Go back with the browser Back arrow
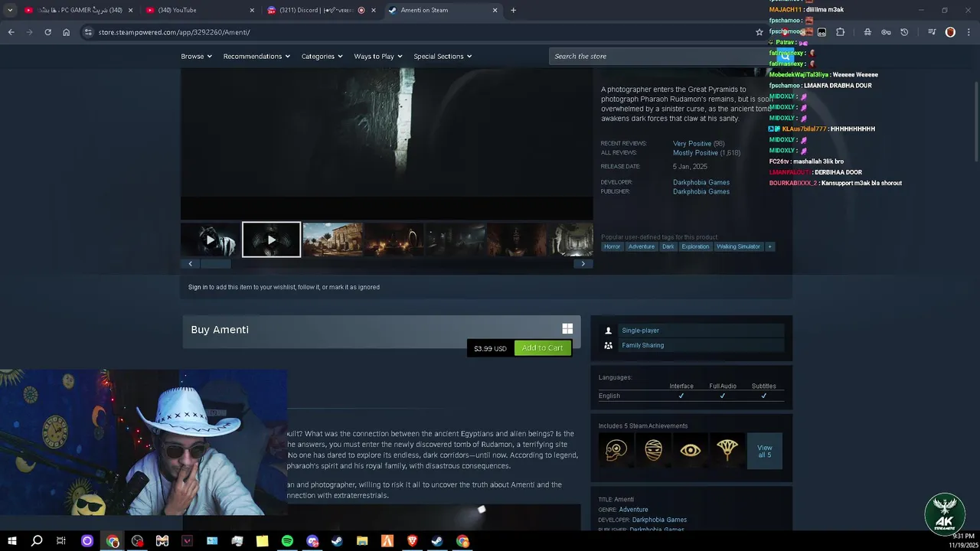This screenshot has width=980, height=551. click(11, 32)
